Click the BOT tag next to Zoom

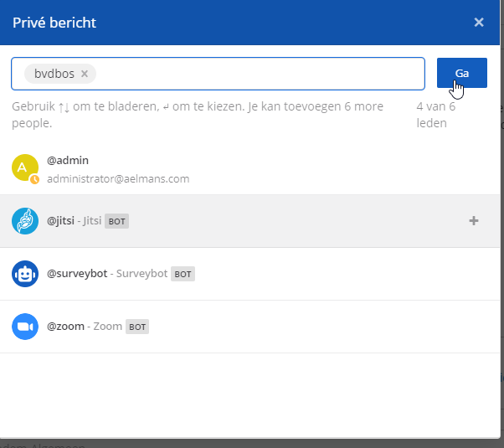[x=137, y=327]
